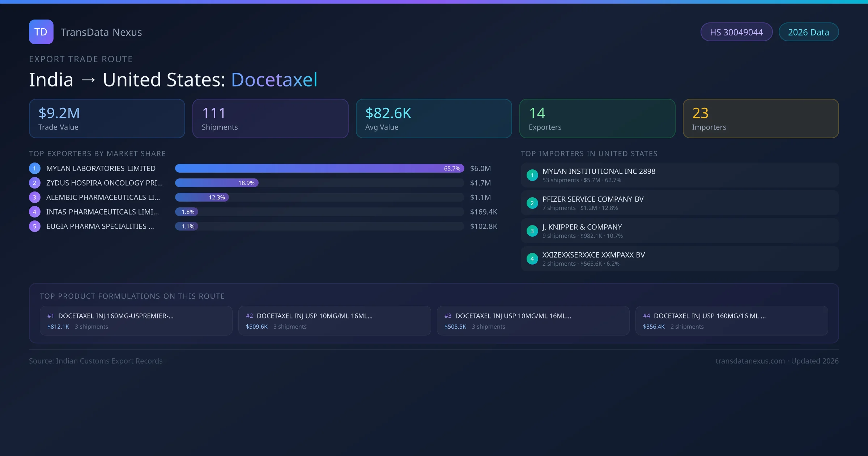Click the TD logo icon
868x456 pixels.
[41, 32]
